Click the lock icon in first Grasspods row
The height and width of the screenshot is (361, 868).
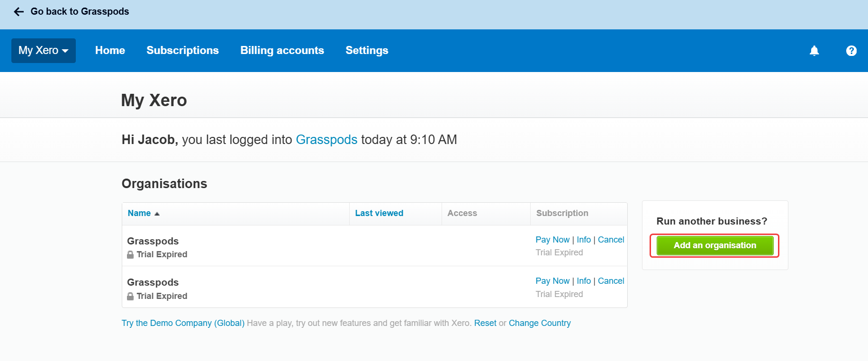(x=130, y=255)
